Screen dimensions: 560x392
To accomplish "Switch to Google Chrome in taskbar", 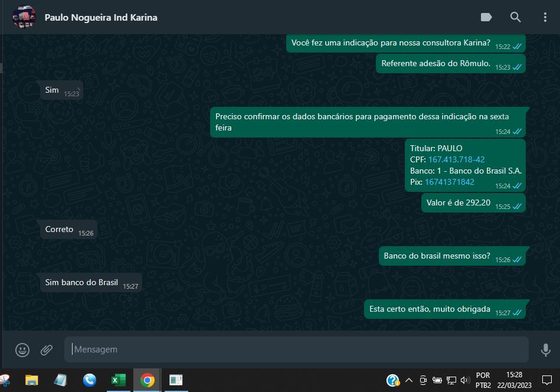I will 148,380.
